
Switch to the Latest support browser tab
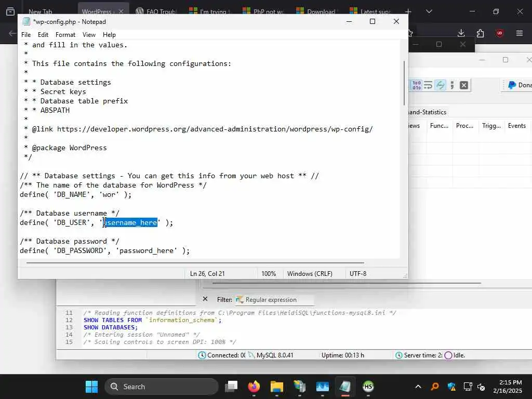click(371, 11)
